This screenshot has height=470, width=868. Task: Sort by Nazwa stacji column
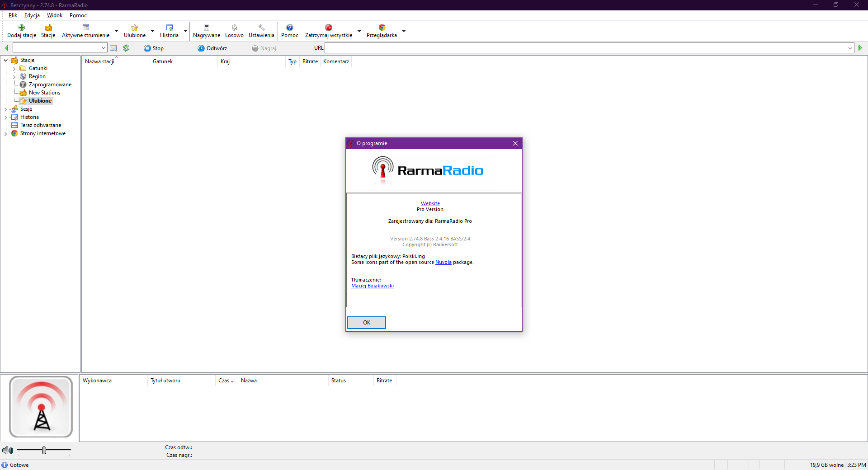[115, 61]
